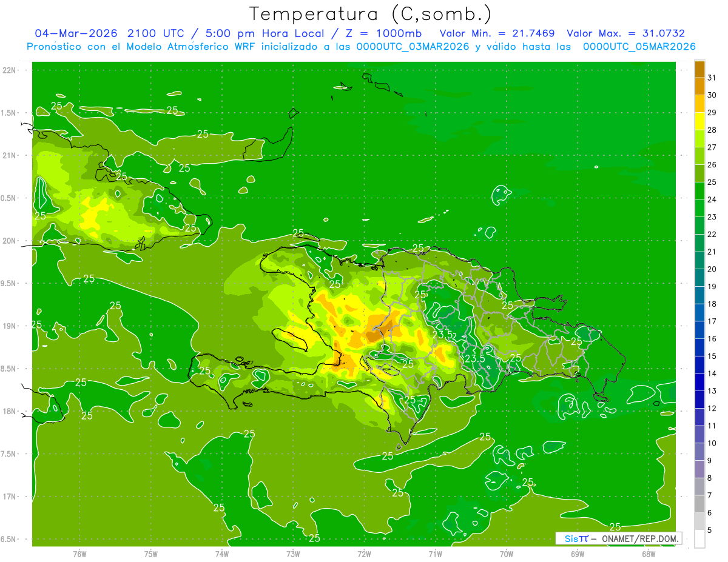The height and width of the screenshot is (562, 728).
Task: Click the legend swatch between 30 and 31
Action: [x=699, y=86]
